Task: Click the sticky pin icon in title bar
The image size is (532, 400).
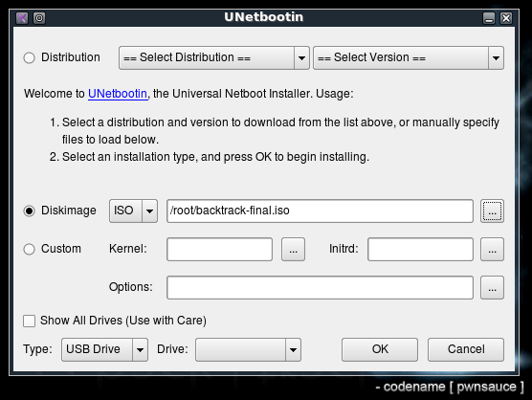Action: pyautogui.click(x=39, y=18)
